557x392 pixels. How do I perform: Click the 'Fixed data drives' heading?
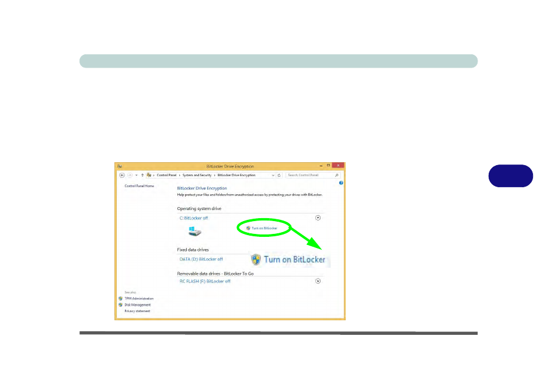tap(193, 250)
